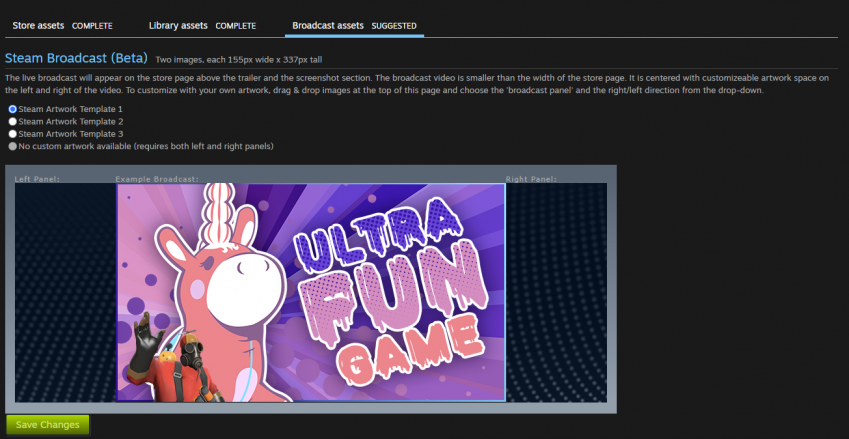Choose Steam Artwork Template 1 radio button
This screenshot has height=439, width=849.
[x=12, y=109]
